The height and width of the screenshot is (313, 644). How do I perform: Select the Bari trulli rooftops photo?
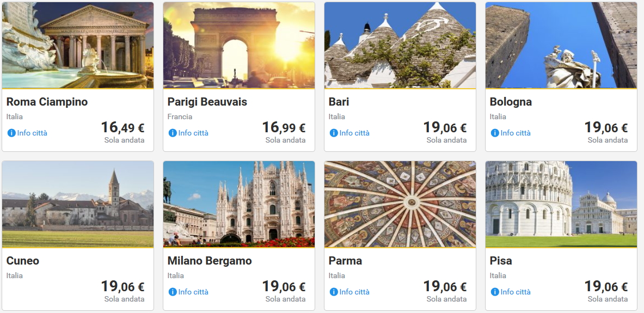click(400, 45)
